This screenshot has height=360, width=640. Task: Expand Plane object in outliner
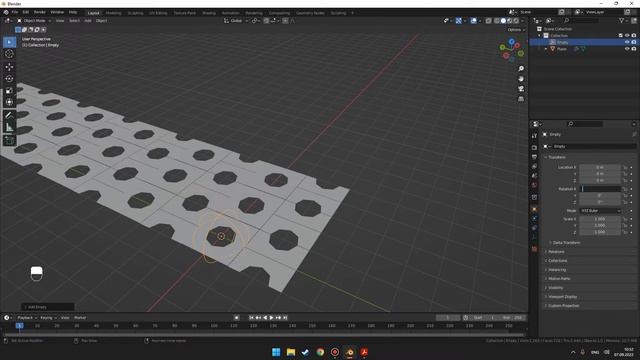coord(546,49)
